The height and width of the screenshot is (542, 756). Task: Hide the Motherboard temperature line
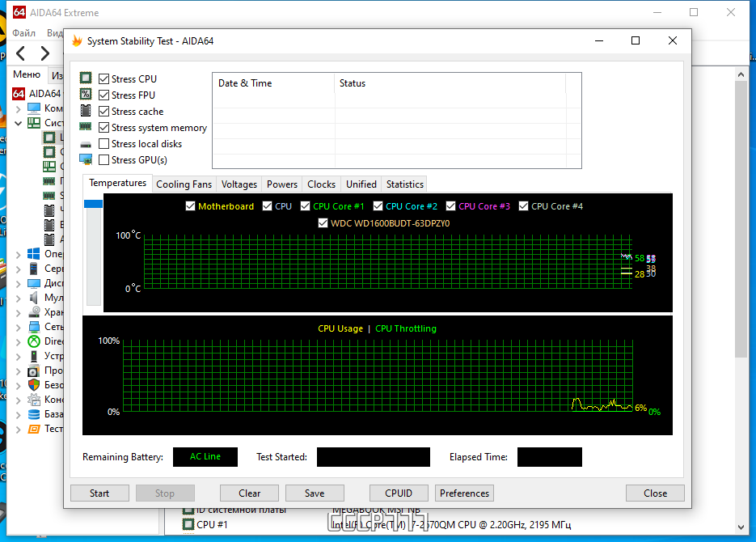point(190,206)
